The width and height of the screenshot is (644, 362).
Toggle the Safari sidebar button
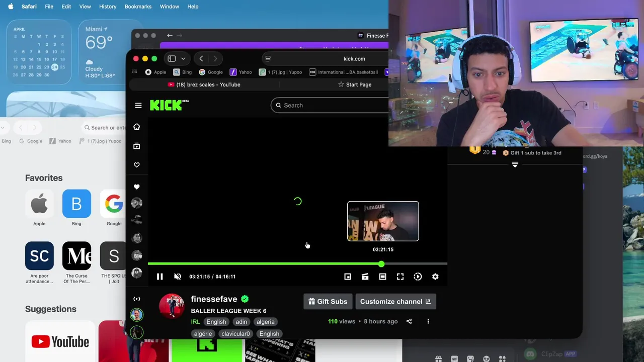tap(172, 59)
